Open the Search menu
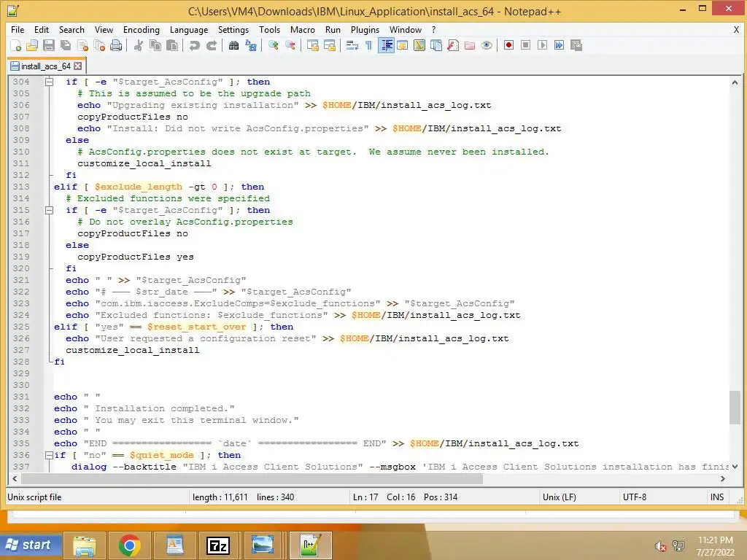Screen dimensions: 747x560 point(71,29)
